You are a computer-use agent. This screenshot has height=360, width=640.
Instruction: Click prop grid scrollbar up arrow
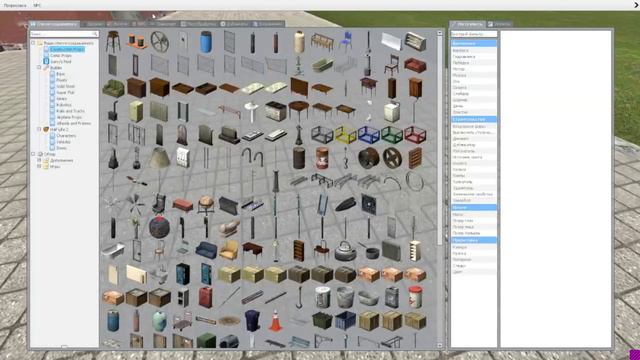440,33
